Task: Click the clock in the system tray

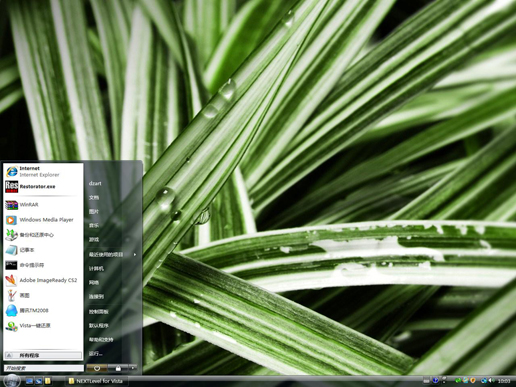Action: [x=504, y=381]
